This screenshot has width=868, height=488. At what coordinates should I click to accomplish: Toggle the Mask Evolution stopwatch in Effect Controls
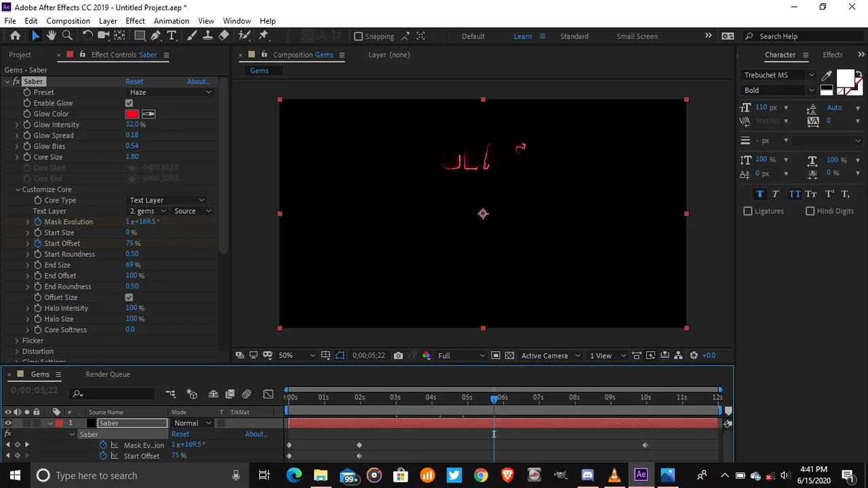(38, 222)
